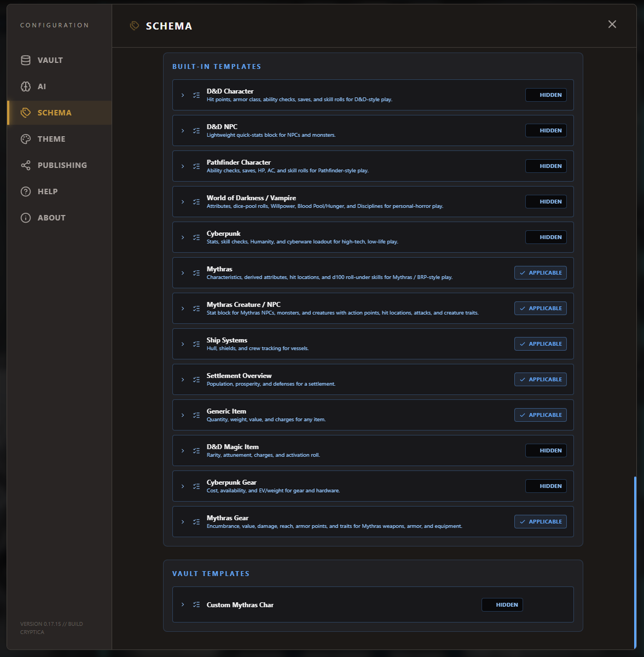Toggle APPLICABLE status on Generic Item
Viewport: 644px width, 657px height.
click(541, 415)
